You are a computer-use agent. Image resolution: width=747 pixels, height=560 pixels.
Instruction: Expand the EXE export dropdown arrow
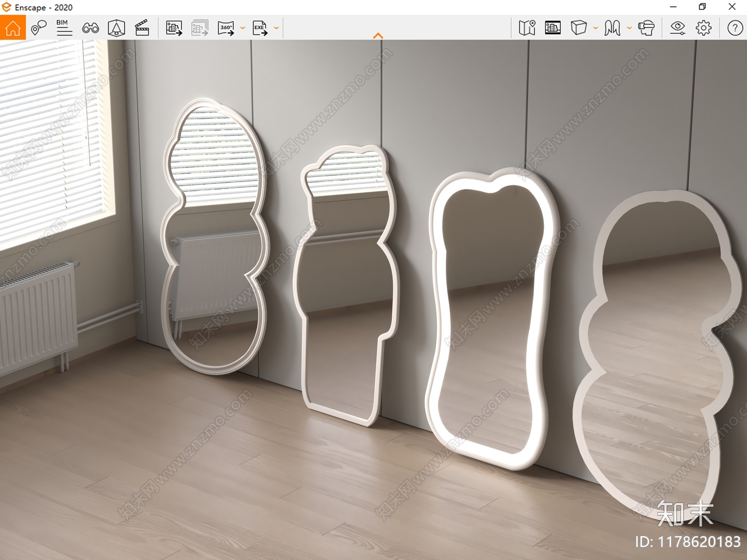point(276,28)
